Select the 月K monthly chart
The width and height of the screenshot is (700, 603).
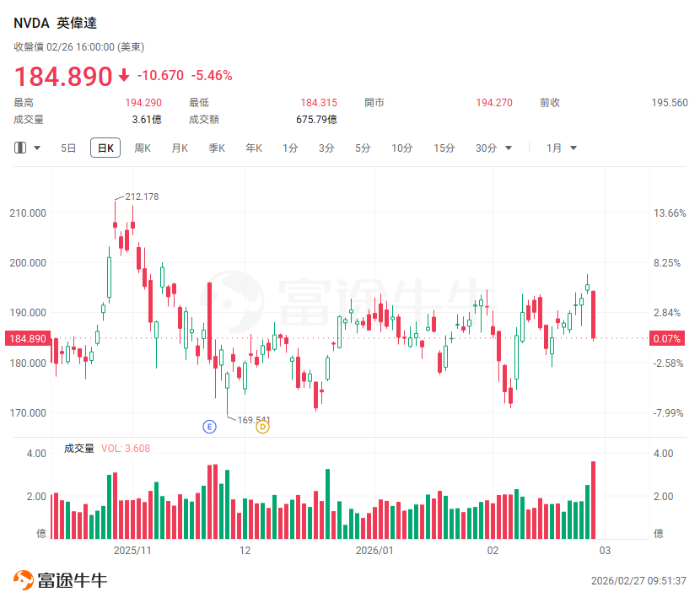pyautogui.click(x=180, y=148)
